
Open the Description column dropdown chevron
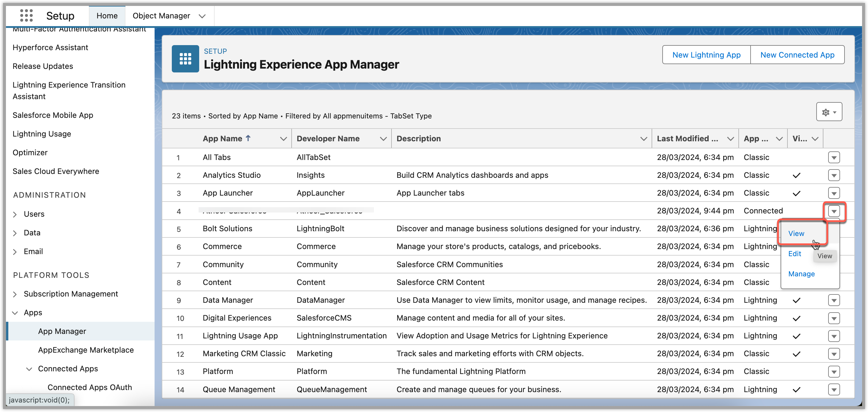(x=644, y=139)
